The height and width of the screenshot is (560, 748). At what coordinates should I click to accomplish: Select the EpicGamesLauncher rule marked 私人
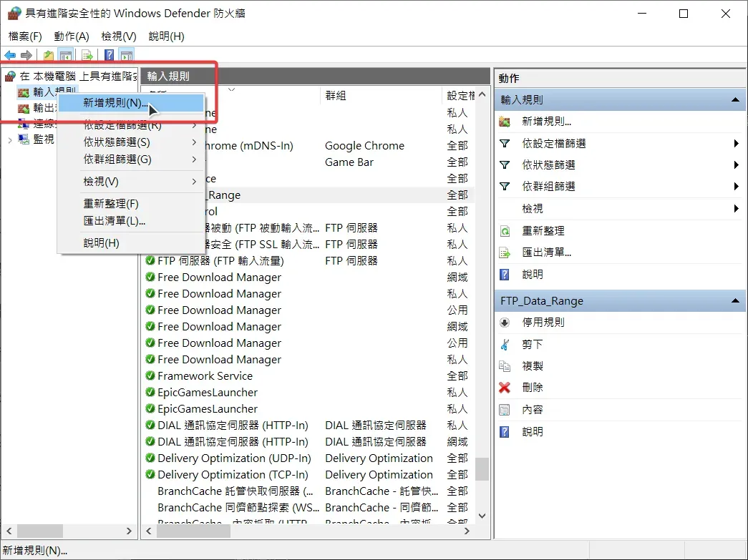(x=208, y=393)
